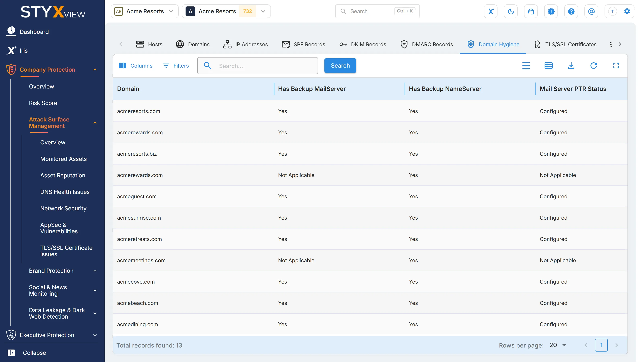Toggle table density lines icon
This screenshot has height=362, width=644.
coord(526,66)
